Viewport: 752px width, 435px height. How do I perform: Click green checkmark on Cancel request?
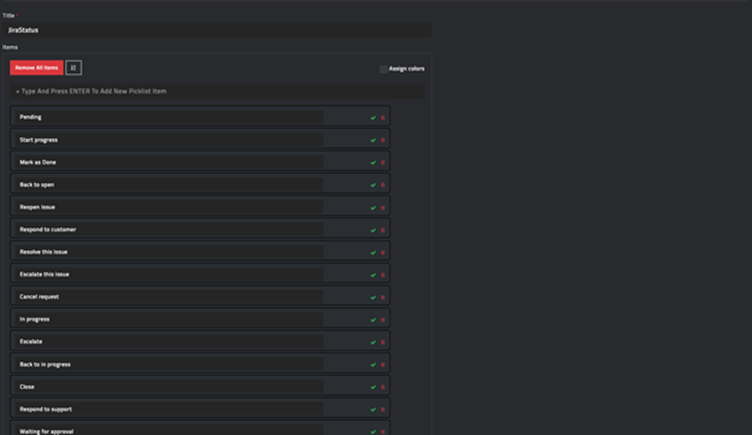point(373,297)
